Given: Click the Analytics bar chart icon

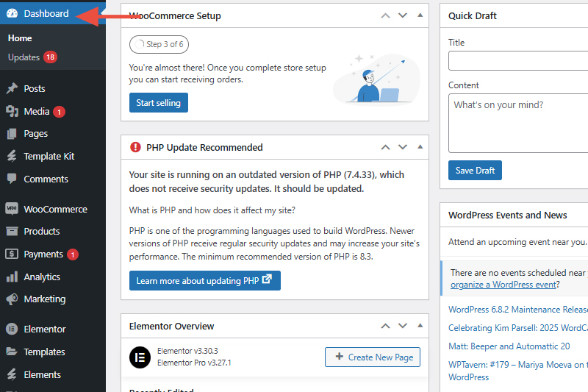Looking at the screenshot, I should [x=12, y=277].
